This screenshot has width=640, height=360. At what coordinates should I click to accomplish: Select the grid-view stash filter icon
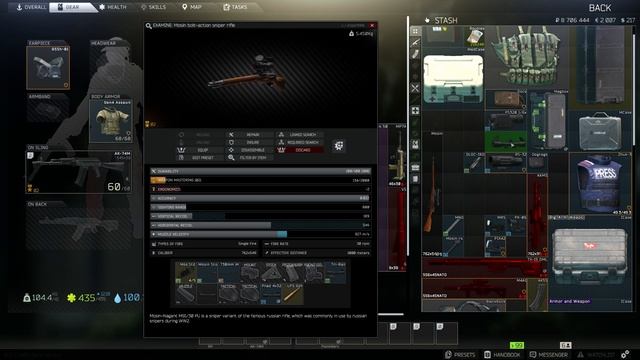[x=415, y=31]
